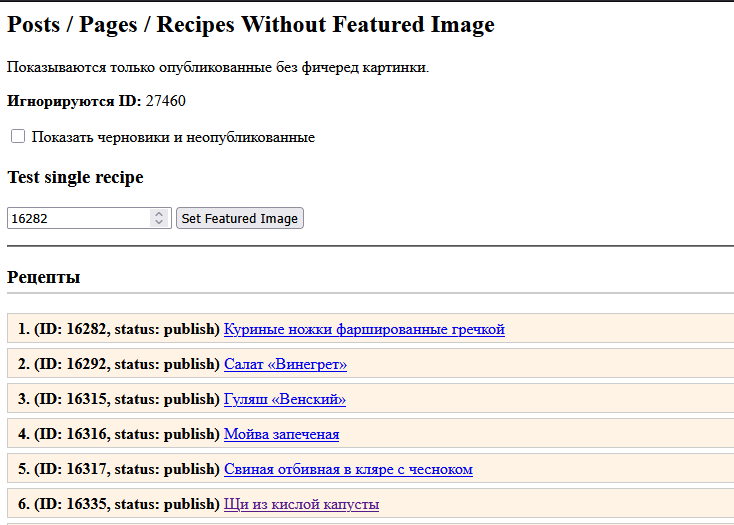
Task: Click the Test single recipe heading
Action: coord(75,178)
